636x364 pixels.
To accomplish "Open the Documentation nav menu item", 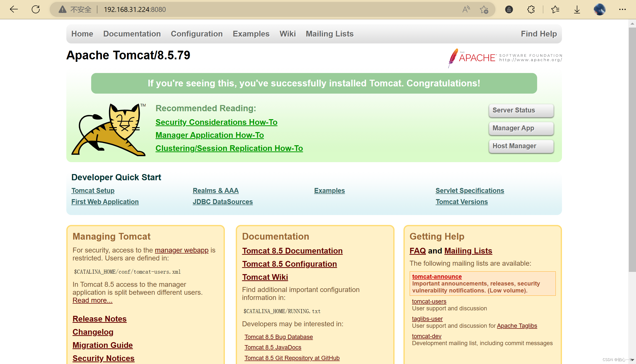I will coord(132,34).
